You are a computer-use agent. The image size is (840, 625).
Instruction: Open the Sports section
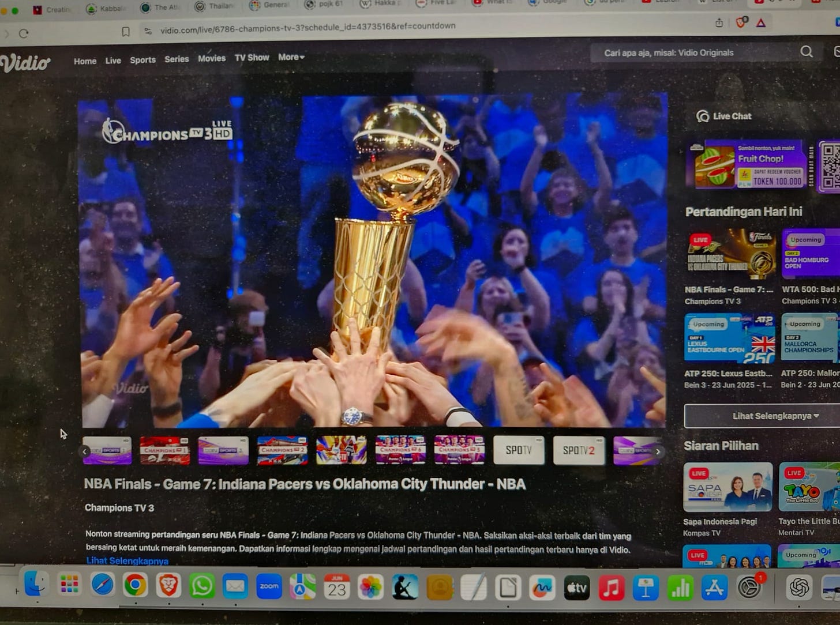click(x=142, y=60)
